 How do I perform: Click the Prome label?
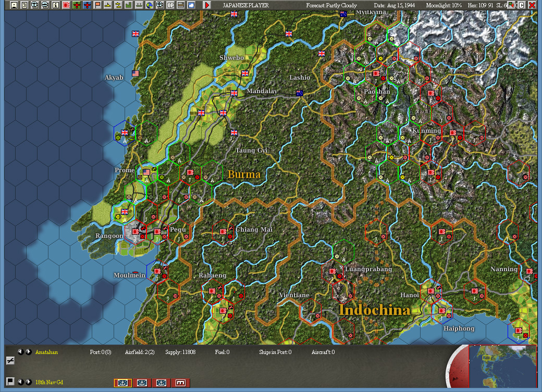point(125,170)
